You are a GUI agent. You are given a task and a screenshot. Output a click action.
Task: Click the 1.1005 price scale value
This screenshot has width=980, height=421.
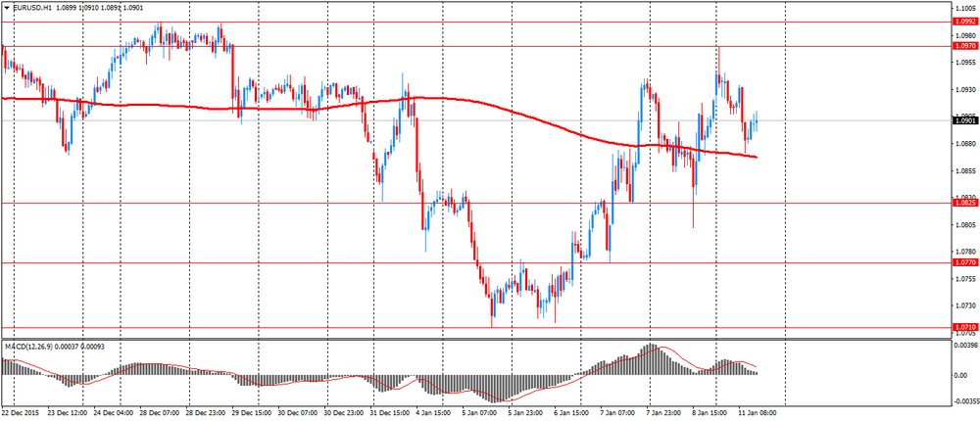point(963,9)
